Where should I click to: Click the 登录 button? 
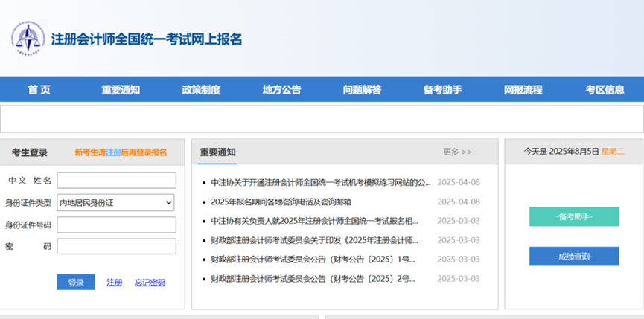click(76, 282)
